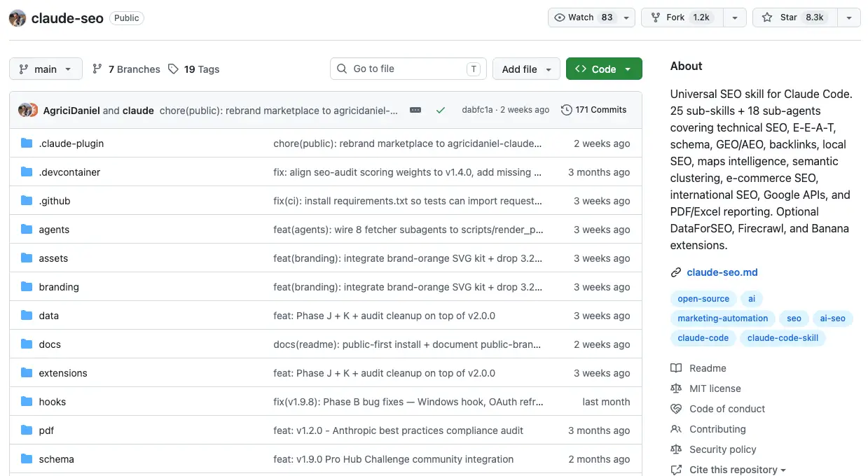This screenshot has height=476, width=868.
Task: Open the .github folder icon
Action: click(27, 201)
